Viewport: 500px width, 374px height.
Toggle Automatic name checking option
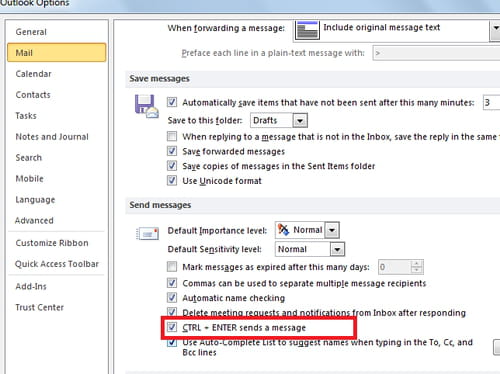[x=172, y=297]
